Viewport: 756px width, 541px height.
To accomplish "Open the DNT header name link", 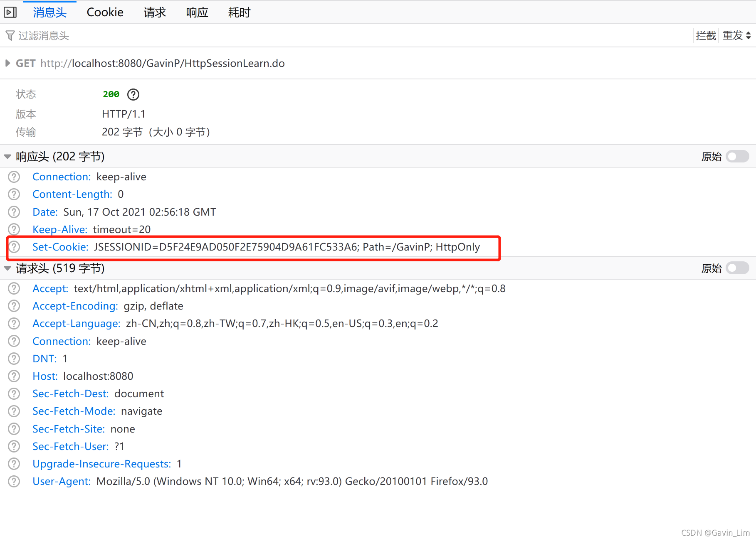I will tap(45, 359).
